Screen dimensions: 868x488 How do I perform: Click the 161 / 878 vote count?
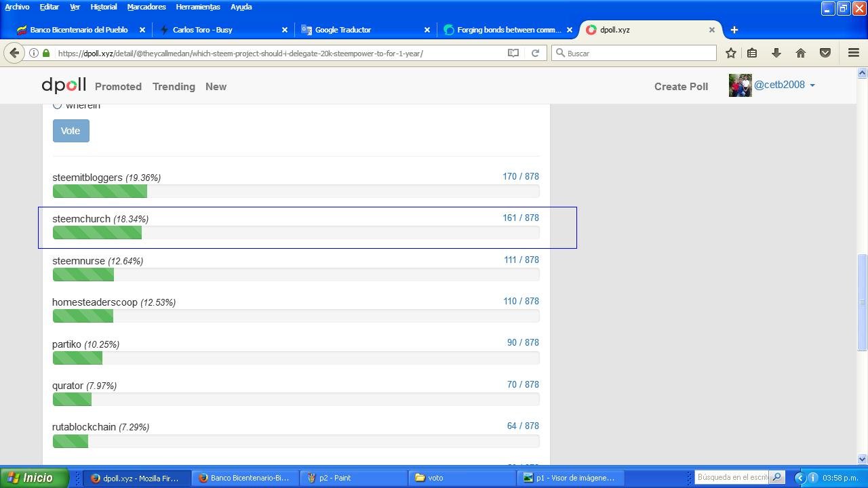tap(521, 218)
